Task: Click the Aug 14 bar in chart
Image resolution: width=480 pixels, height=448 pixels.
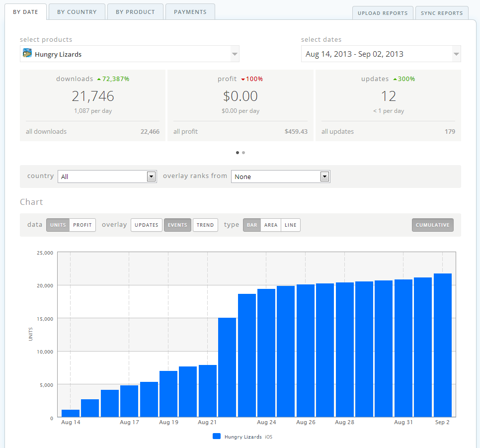Action: (71, 413)
